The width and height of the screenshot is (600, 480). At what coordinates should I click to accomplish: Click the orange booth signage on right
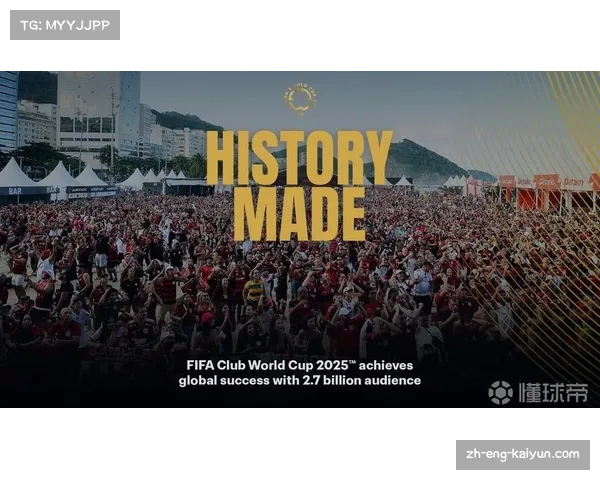[545, 182]
